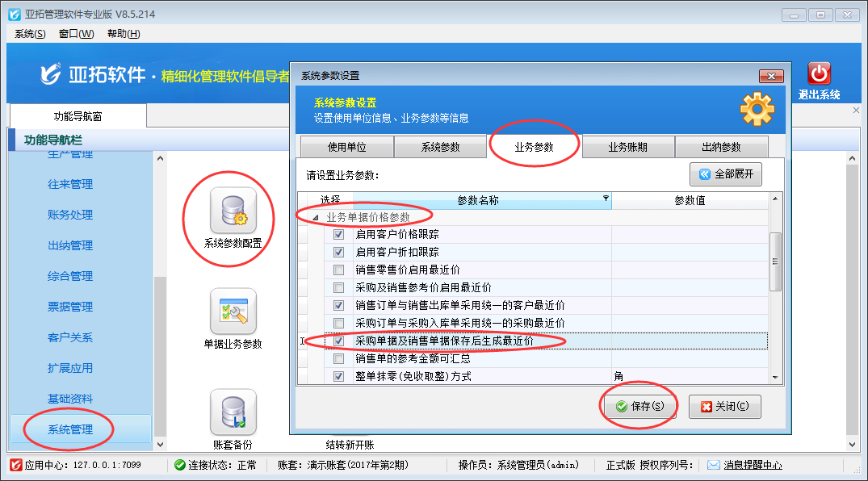
Task: Open 账套备份 backup icon
Action: point(233,412)
